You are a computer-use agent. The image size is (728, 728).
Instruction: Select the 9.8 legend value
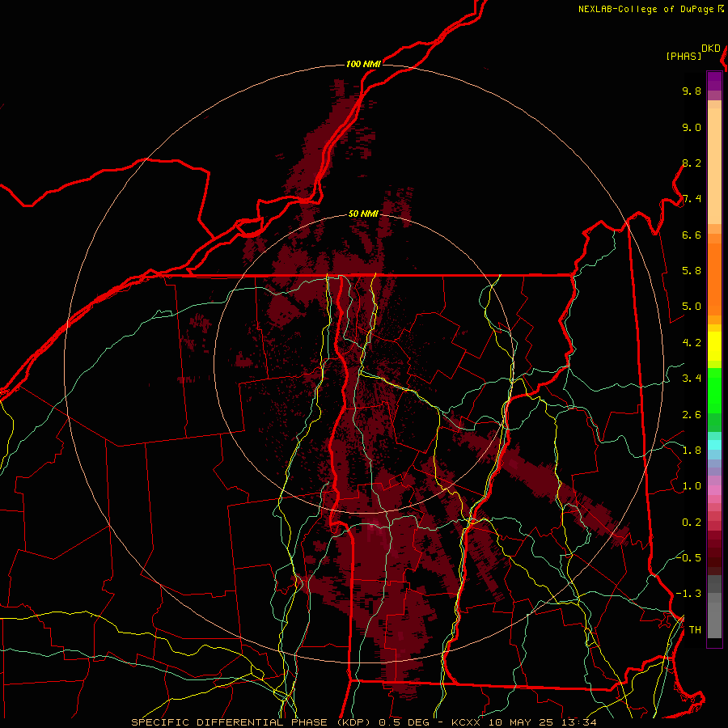[x=692, y=91]
